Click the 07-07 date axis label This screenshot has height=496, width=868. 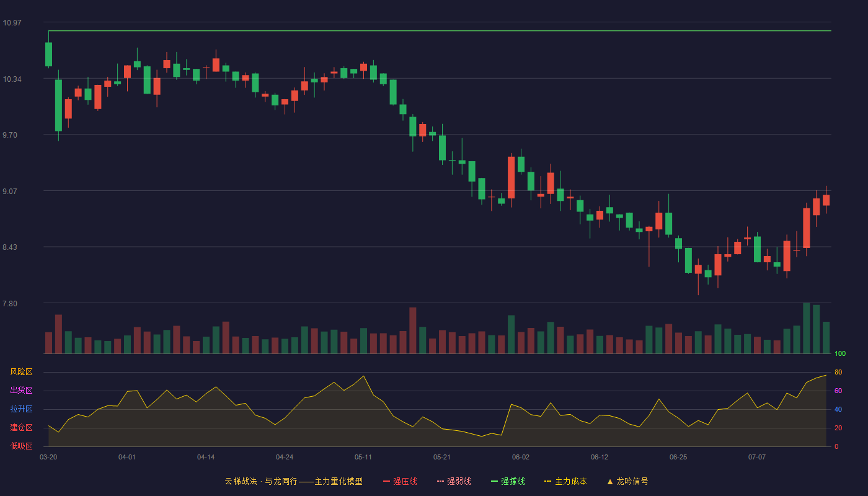pos(757,457)
